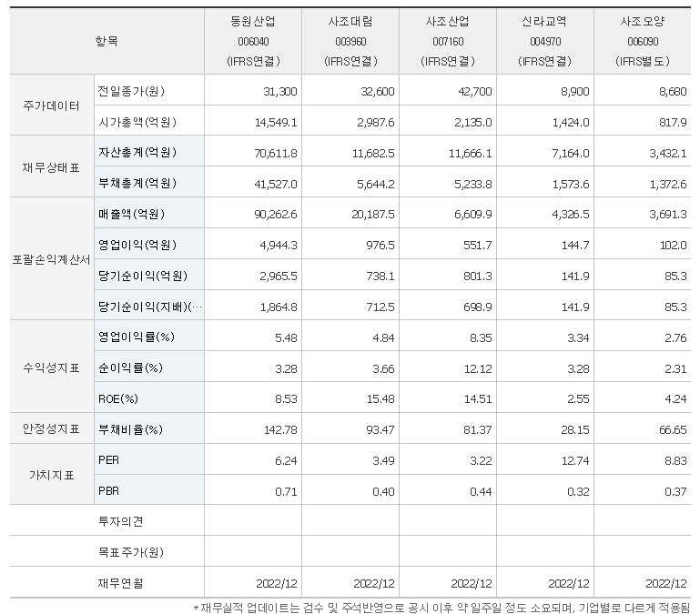The width and height of the screenshot is (700, 614).
Task: Select the 3.49 PER value
Action: click(x=383, y=460)
